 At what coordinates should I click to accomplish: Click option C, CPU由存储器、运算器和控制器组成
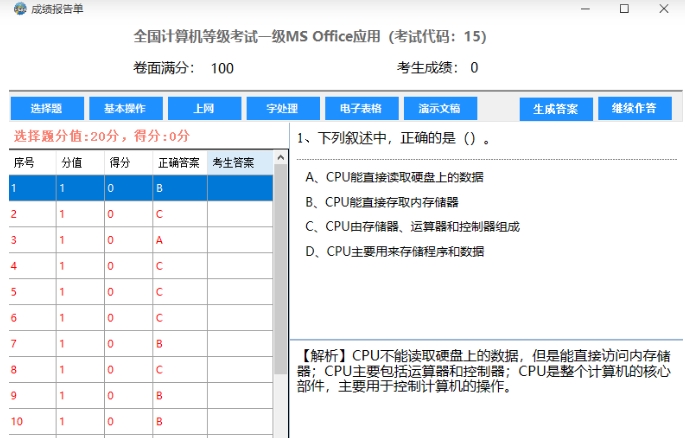(x=413, y=227)
